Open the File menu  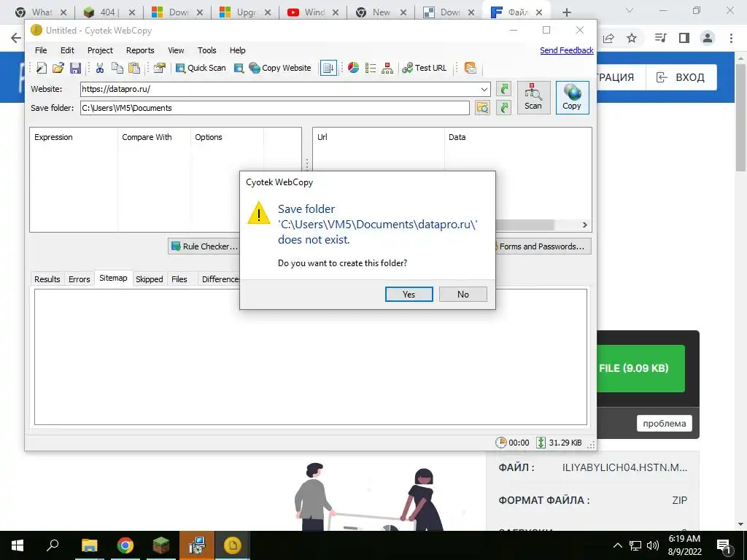click(x=41, y=50)
